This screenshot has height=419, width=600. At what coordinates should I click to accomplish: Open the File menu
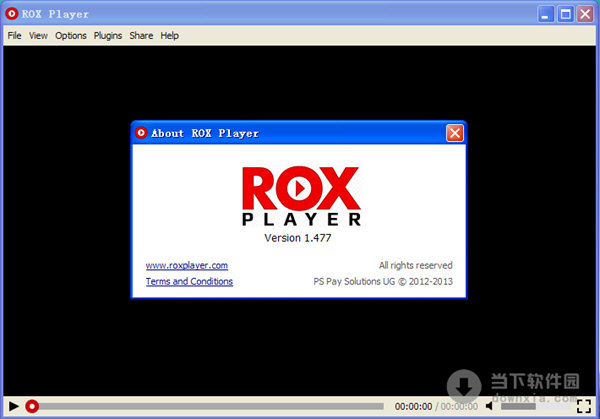(x=15, y=36)
